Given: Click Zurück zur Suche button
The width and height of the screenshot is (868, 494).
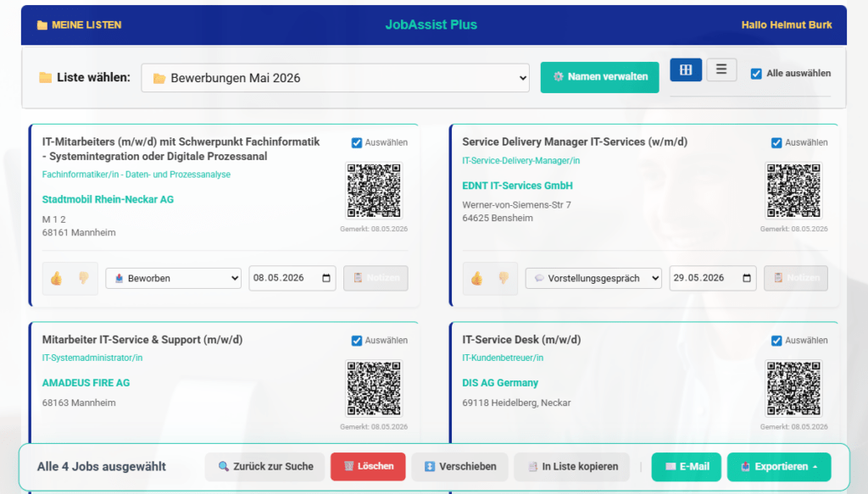Looking at the screenshot, I should click(265, 467).
